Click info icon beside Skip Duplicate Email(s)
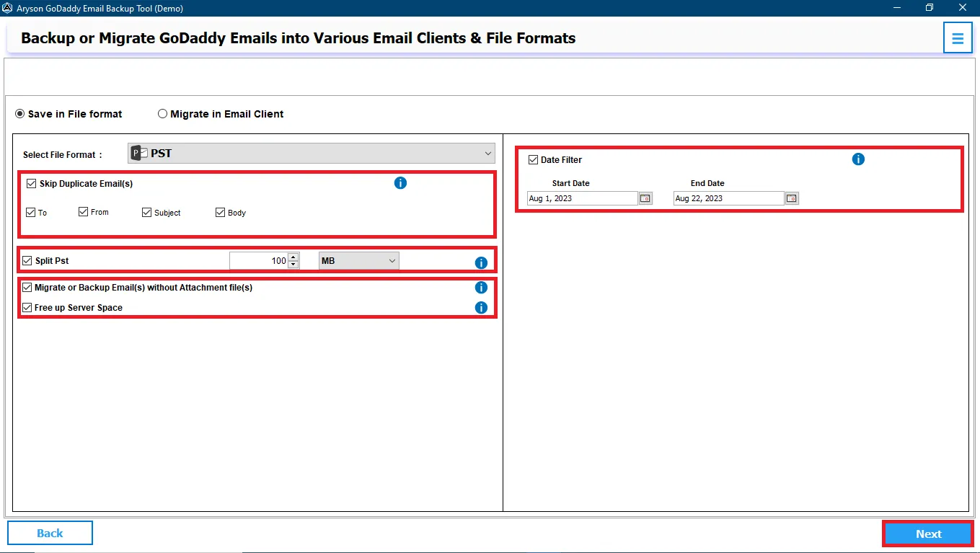This screenshot has height=553, width=980. tap(401, 183)
